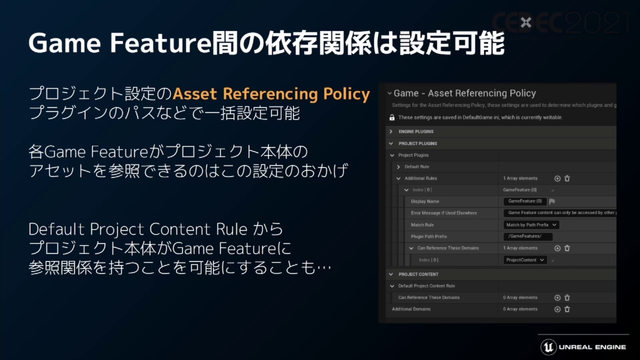Click trash icon on Additional Domains row
640x360 pixels.
[567, 309]
